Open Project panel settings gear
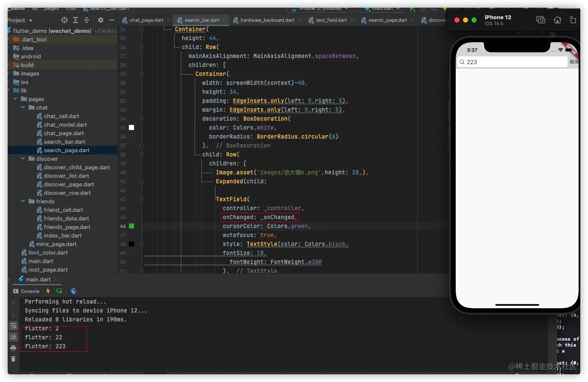Screen dimensions: 588x382 point(101,20)
